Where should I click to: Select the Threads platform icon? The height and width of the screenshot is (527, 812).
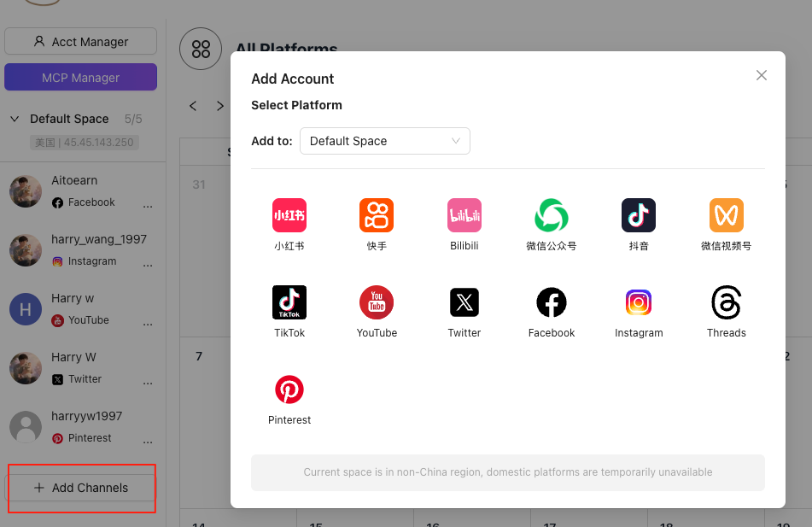pos(726,302)
